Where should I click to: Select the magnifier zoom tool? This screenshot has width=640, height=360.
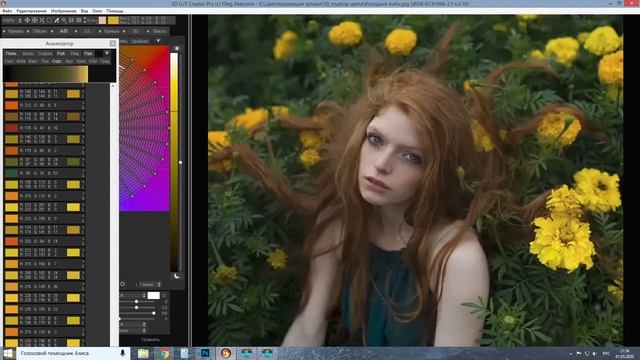(x=64, y=20)
